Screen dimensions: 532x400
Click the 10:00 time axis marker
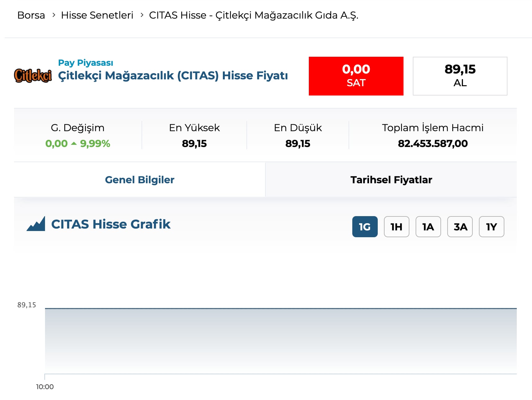point(45,387)
